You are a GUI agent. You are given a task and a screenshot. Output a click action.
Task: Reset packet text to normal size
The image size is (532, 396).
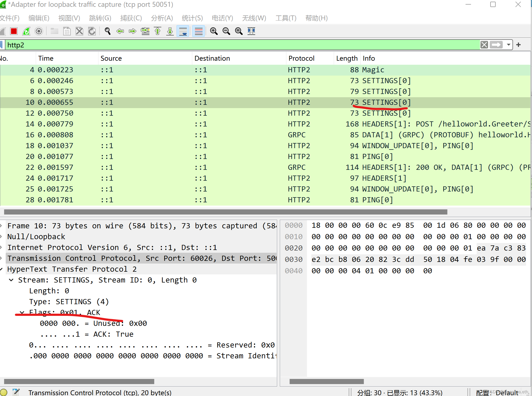pyautogui.click(x=239, y=31)
